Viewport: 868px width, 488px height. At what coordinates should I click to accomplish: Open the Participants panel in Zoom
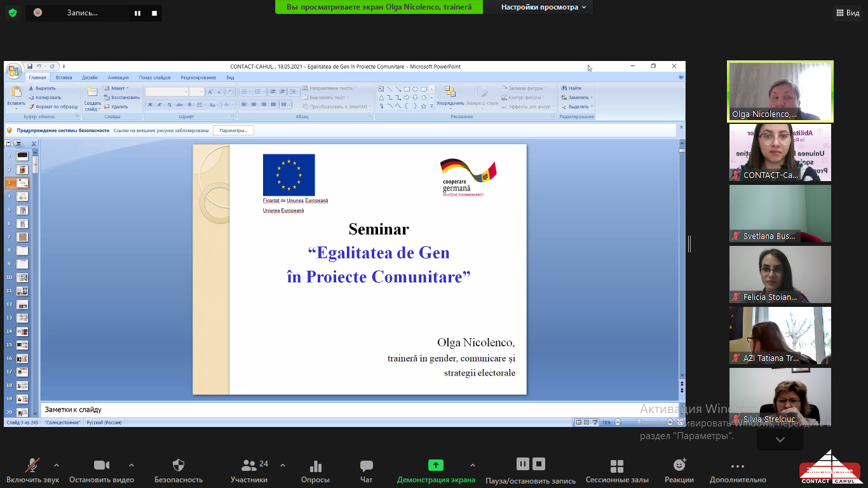point(249,471)
